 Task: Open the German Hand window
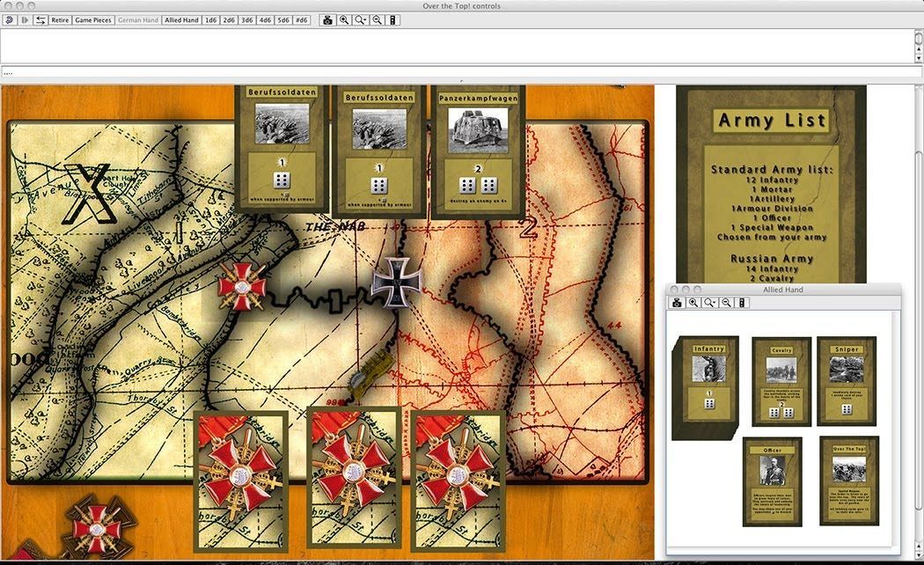pyautogui.click(x=138, y=20)
